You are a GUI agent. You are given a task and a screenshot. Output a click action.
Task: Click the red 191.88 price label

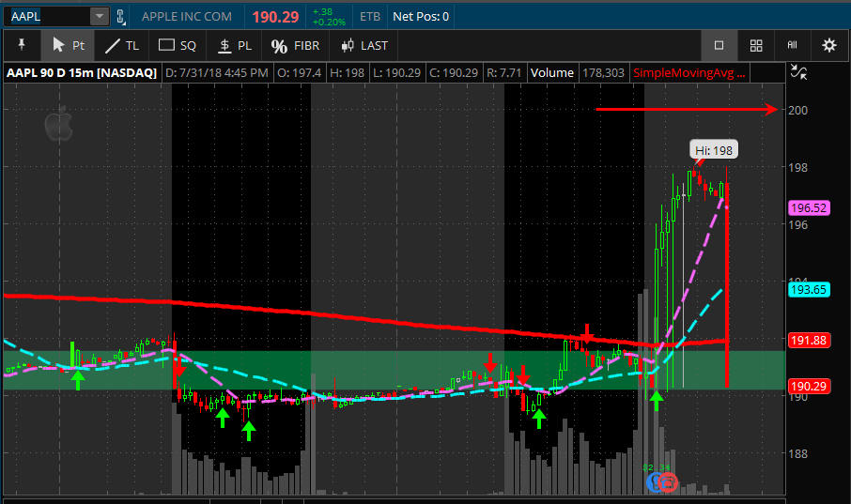click(809, 340)
